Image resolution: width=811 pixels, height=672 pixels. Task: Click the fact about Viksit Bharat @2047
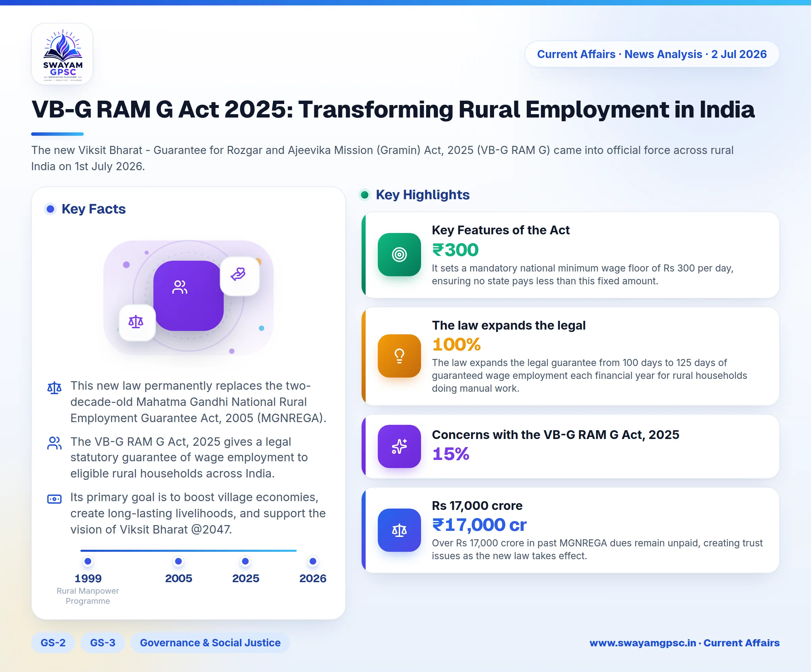pyautogui.click(x=198, y=513)
